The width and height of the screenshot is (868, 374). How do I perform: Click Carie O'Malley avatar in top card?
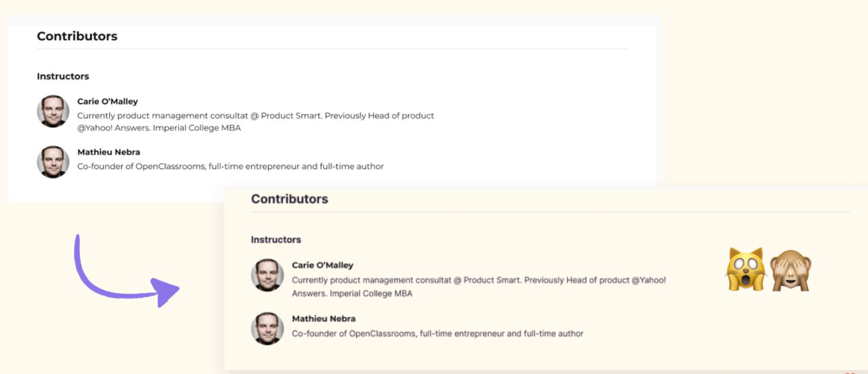tap(53, 111)
